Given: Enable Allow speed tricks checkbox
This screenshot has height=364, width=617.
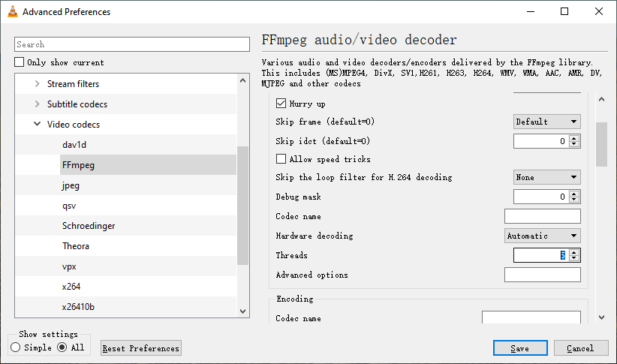Looking at the screenshot, I should 281,159.
